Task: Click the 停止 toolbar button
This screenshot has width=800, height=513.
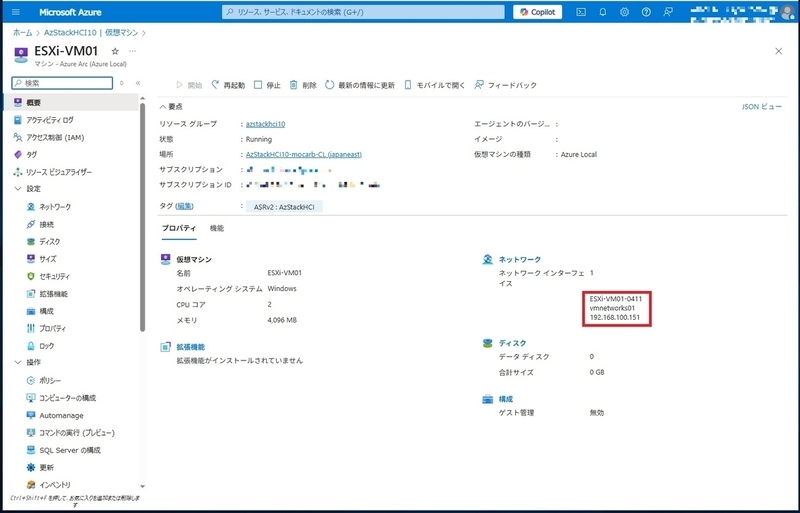Action: click(267, 85)
